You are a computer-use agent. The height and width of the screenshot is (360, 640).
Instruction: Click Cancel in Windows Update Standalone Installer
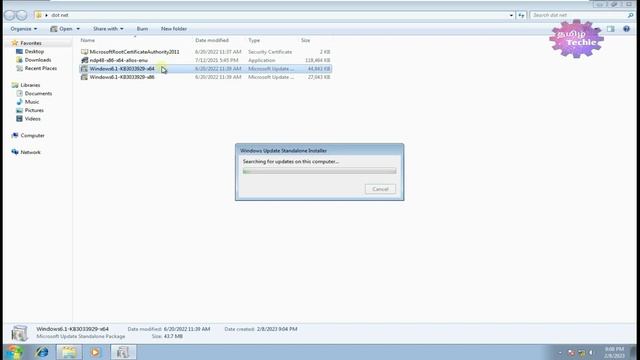380,189
